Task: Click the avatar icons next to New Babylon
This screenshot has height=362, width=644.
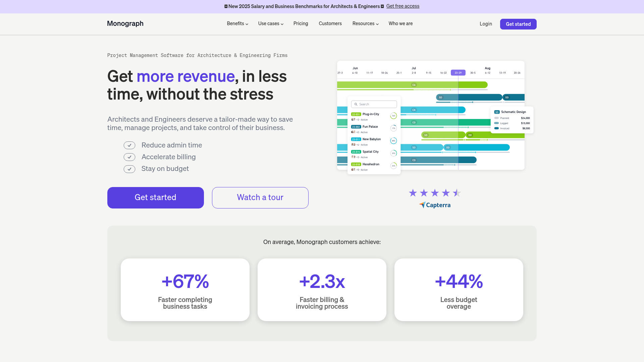Action: click(353, 144)
